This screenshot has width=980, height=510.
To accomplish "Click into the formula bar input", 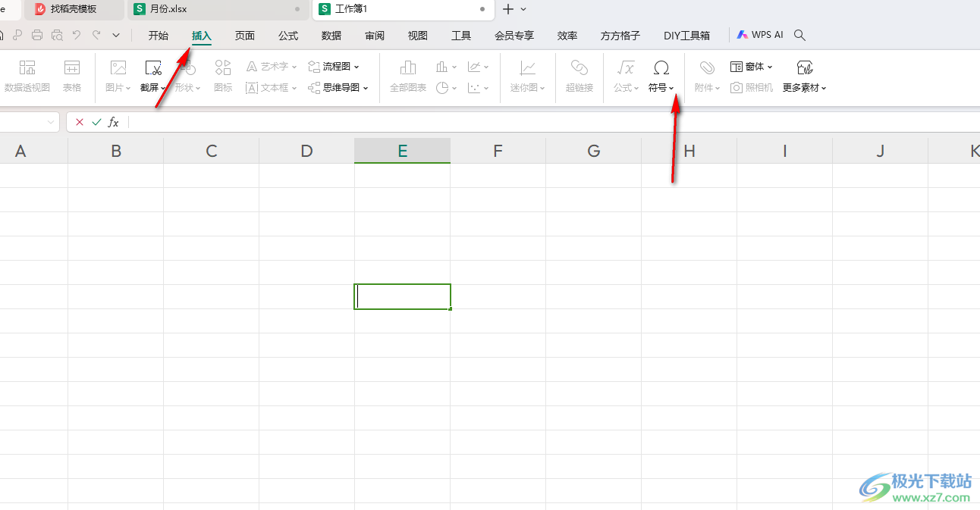I will click(554, 122).
